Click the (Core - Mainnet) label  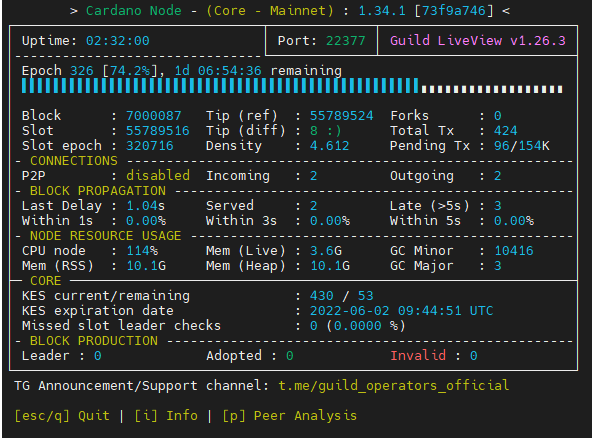tap(270, 11)
